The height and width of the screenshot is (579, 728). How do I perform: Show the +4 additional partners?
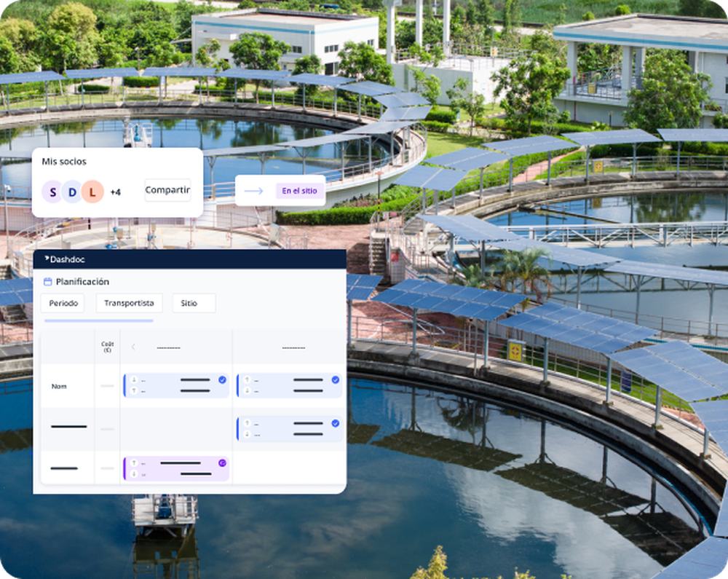tap(116, 192)
